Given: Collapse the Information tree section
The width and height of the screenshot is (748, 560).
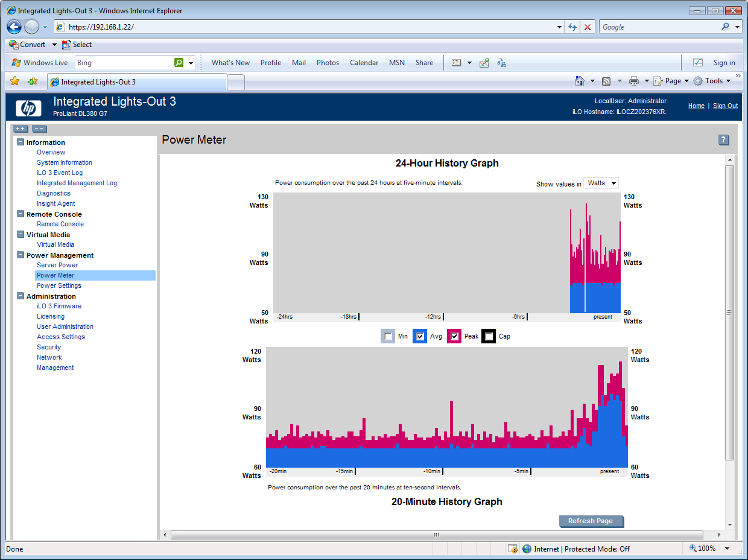Looking at the screenshot, I should pos(21,142).
